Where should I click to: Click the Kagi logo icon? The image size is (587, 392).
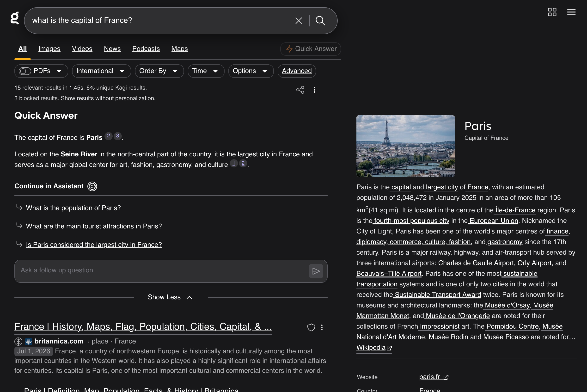pos(15,18)
